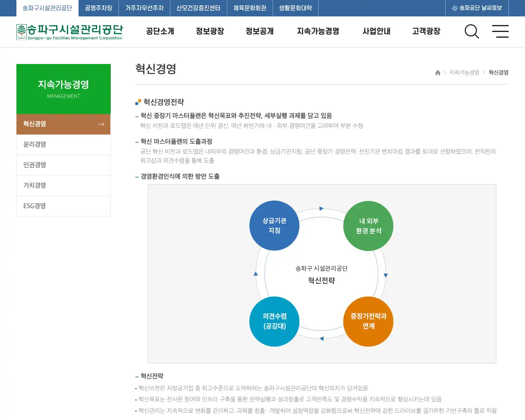The height and width of the screenshot is (420, 525).
Task: Open the 고객광장 menu
Action: tap(426, 31)
